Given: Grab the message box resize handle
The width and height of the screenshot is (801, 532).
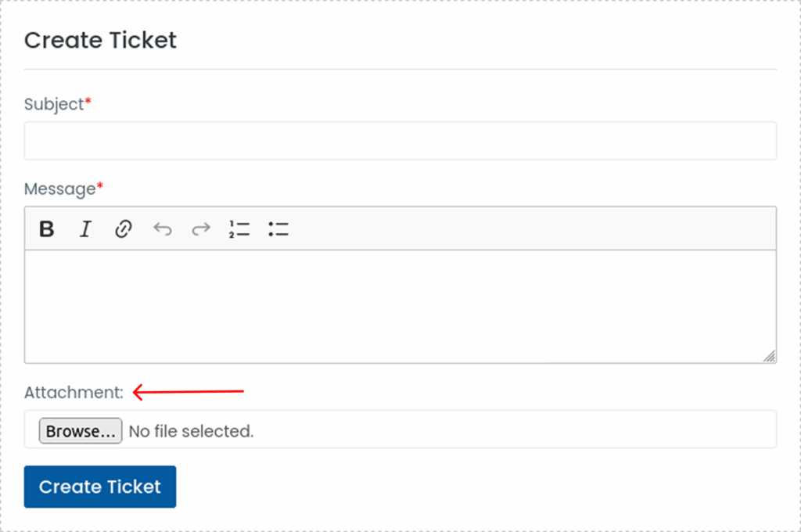Looking at the screenshot, I should pos(770,357).
